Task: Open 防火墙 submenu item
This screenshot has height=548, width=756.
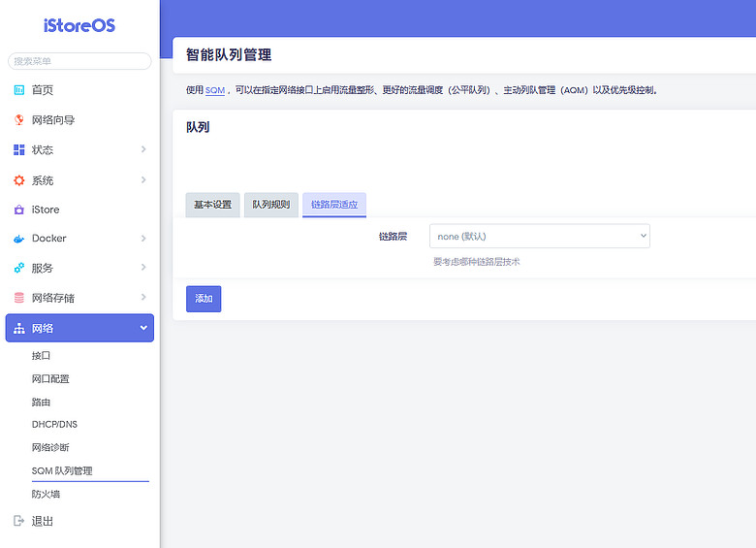Action: point(46,494)
